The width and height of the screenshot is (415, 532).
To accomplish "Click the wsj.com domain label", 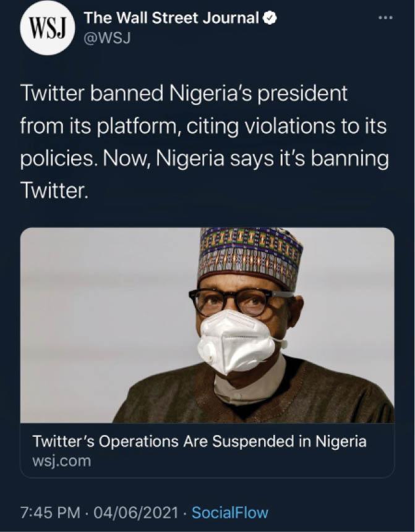I will [x=61, y=461].
